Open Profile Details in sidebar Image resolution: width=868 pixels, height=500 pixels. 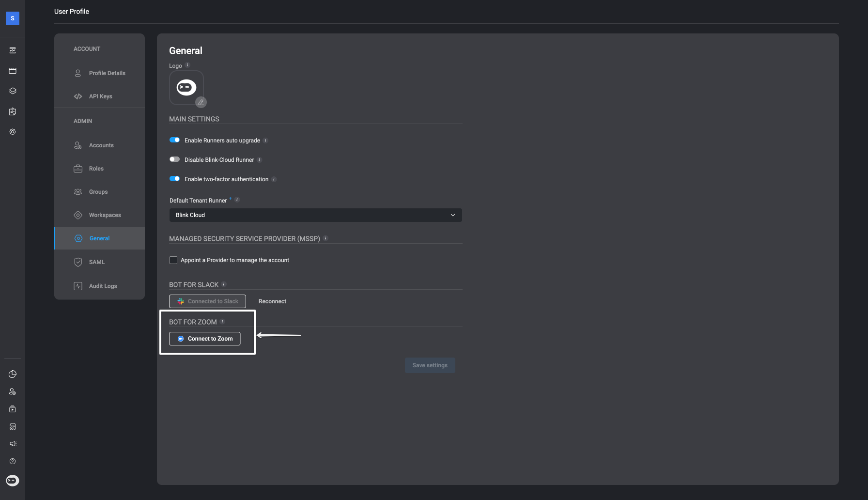(99, 73)
